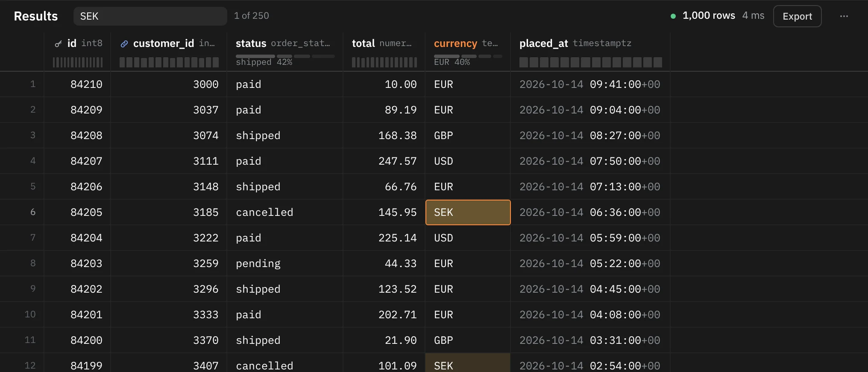Image resolution: width=868 pixels, height=372 pixels.
Task: Select the EUR cell in row 8
Action: click(468, 264)
